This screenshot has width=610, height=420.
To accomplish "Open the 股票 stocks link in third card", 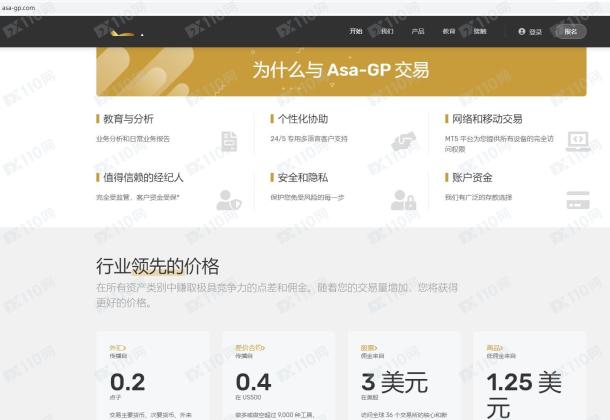I will (x=369, y=348).
